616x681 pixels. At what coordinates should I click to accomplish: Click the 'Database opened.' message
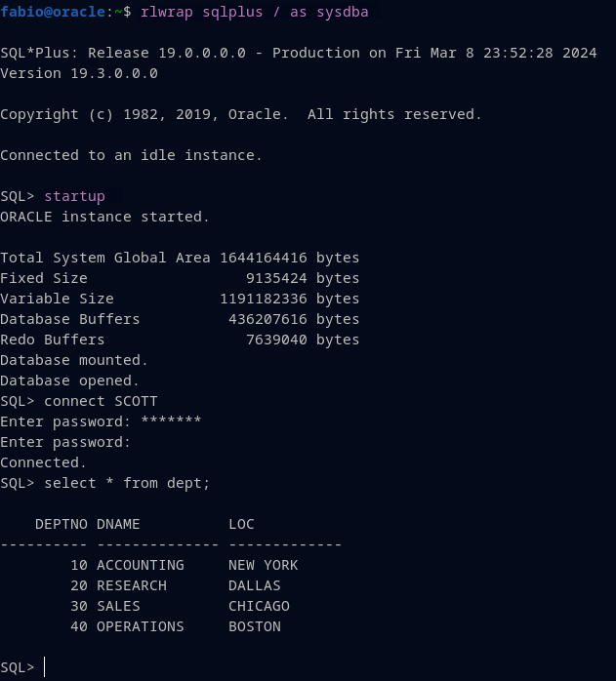69,381
